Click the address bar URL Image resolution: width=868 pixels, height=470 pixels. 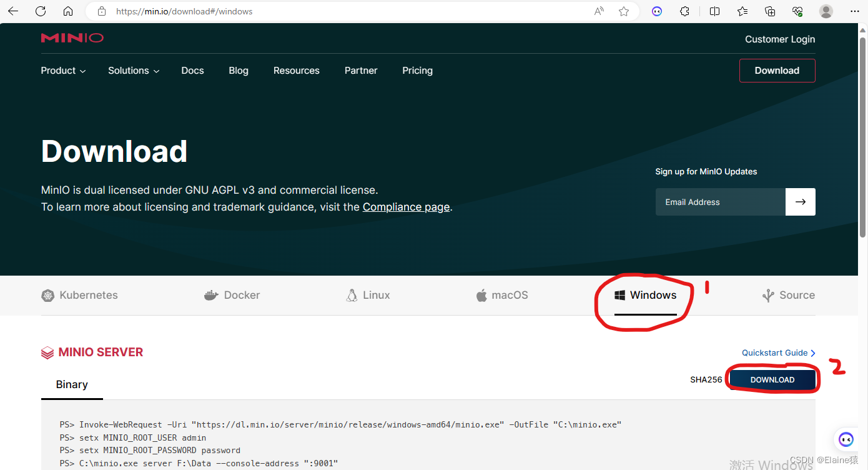[184, 11]
